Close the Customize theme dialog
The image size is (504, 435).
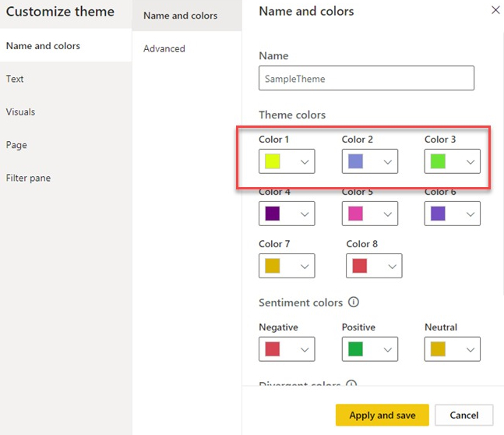495,11
